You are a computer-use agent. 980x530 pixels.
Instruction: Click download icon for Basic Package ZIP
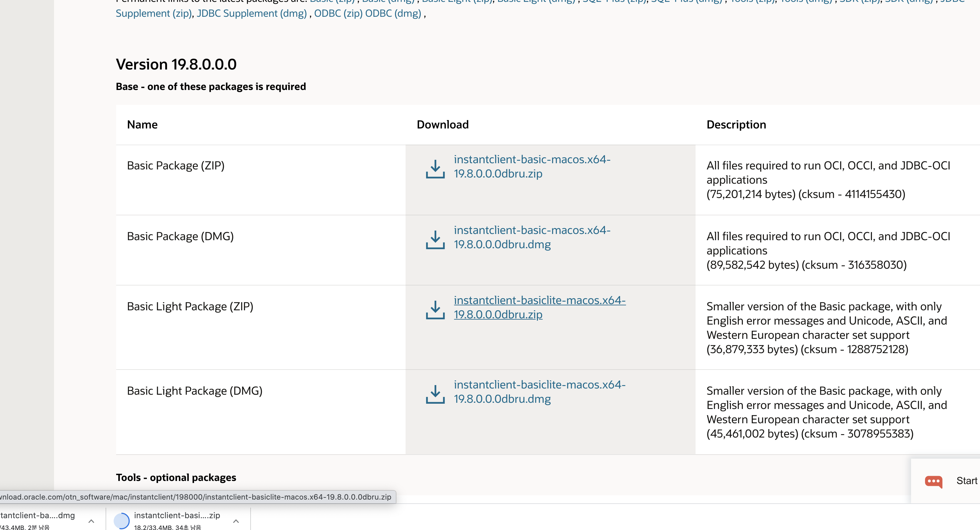click(435, 169)
